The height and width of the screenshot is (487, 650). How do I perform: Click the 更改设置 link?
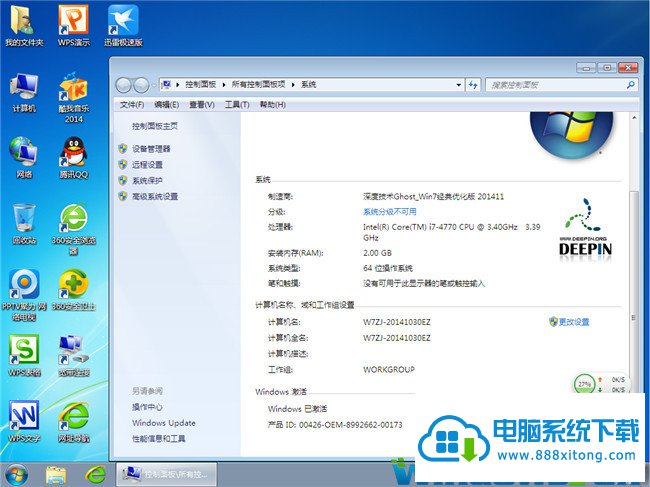point(574,322)
